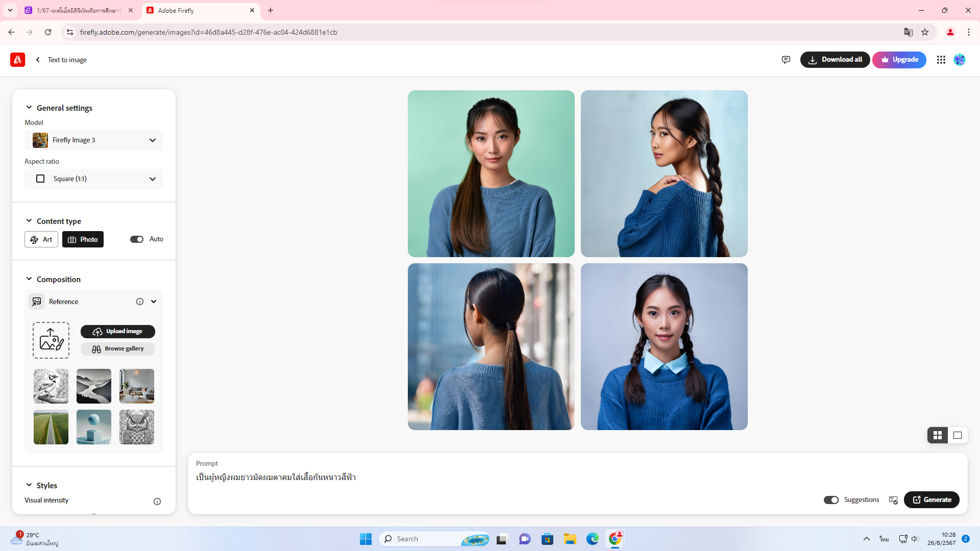Click the Adobe Firefly home logo
The image size is (980, 551).
click(x=17, y=60)
